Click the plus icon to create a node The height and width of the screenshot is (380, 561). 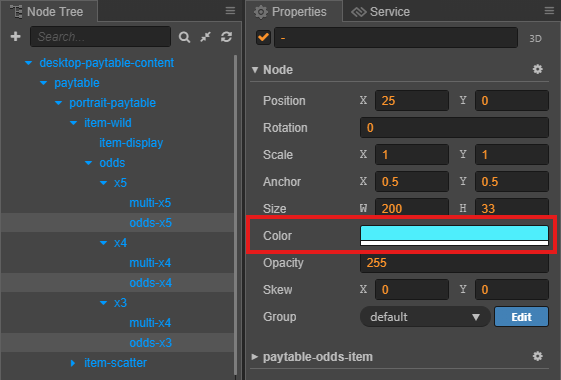point(15,36)
